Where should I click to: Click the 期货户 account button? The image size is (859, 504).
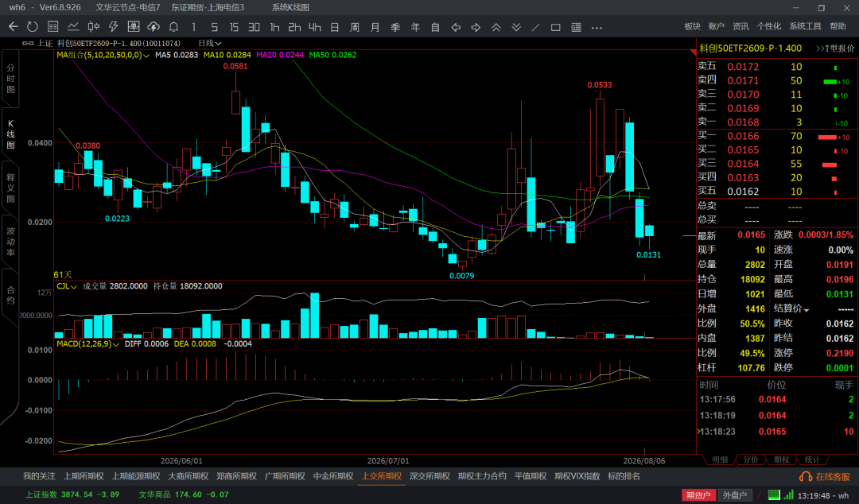point(698,494)
